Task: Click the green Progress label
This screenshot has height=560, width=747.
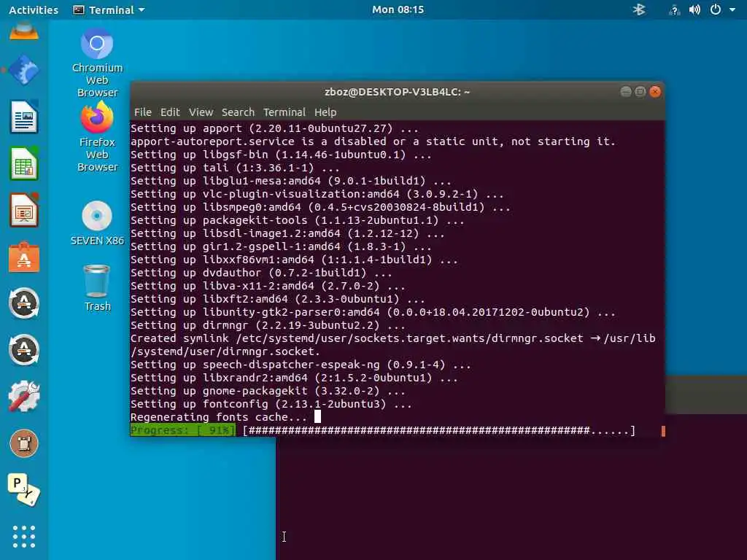Action: (183, 430)
